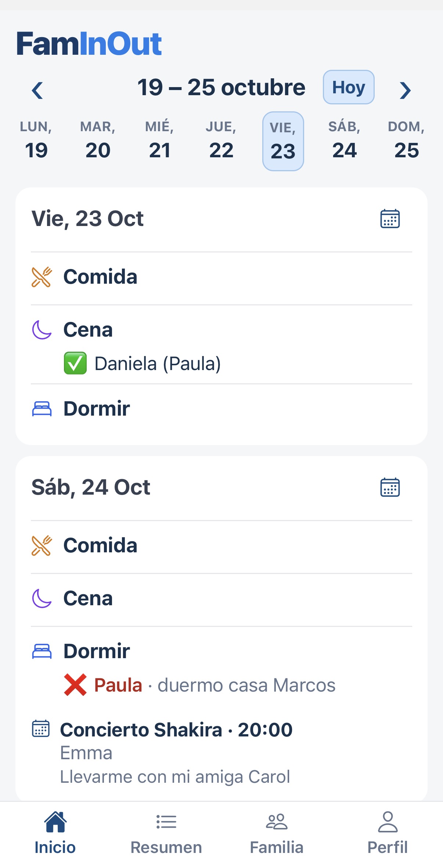This screenshot has height=868, width=443.
Task: Select SÁB, 24 in the week strip
Action: point(345,141)
